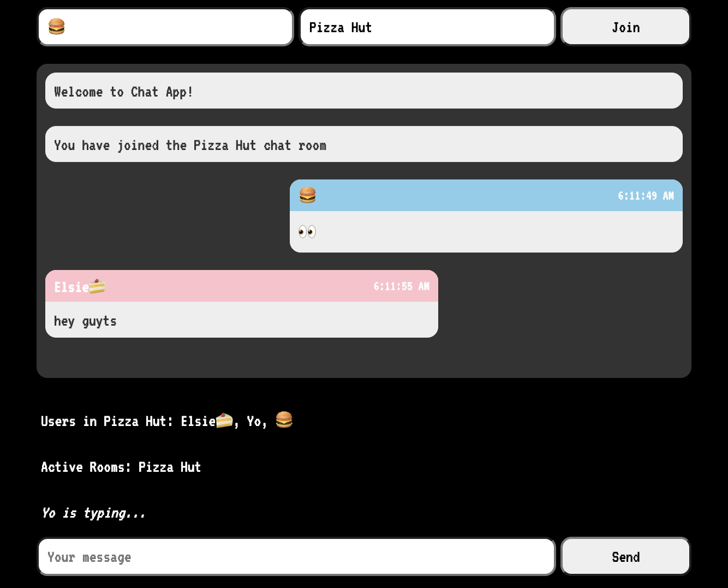
Task: Click the burger emoji beside the 6:11:49 timestamp
Action: point(307,195)
